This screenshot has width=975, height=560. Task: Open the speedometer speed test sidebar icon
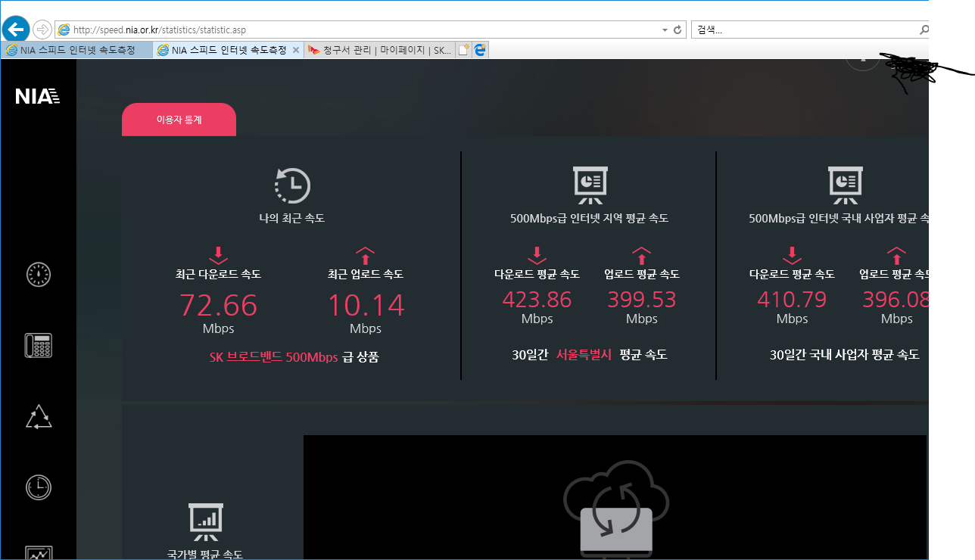click(x=39, y=273)
